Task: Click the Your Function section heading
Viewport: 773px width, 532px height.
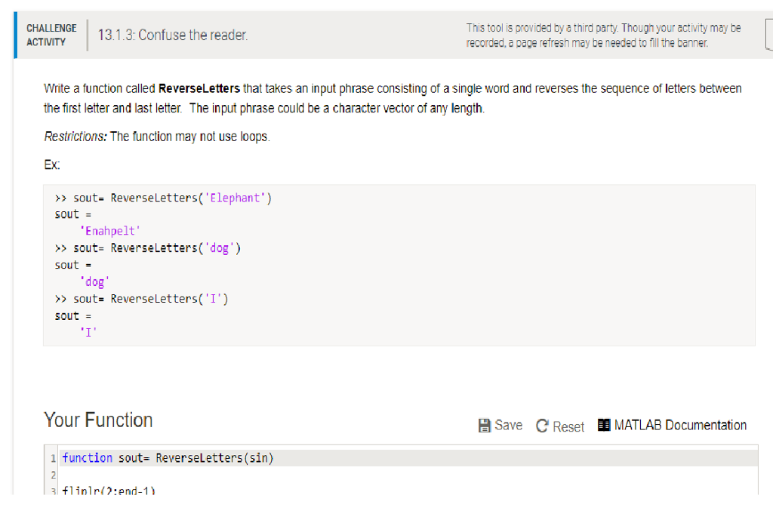Action: pos(98,420)
